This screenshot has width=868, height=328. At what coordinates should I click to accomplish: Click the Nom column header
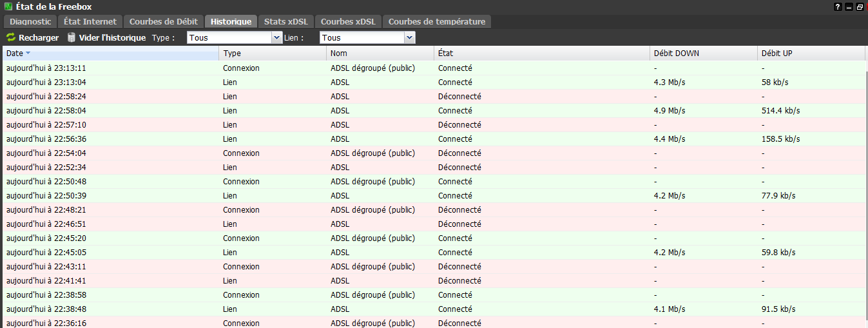click(339, 53)
